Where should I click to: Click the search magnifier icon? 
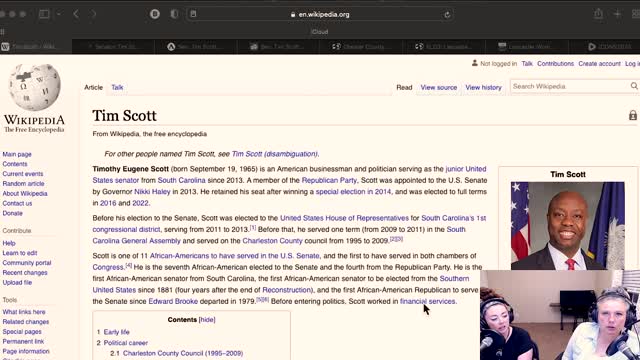click(x=634, y=86)
